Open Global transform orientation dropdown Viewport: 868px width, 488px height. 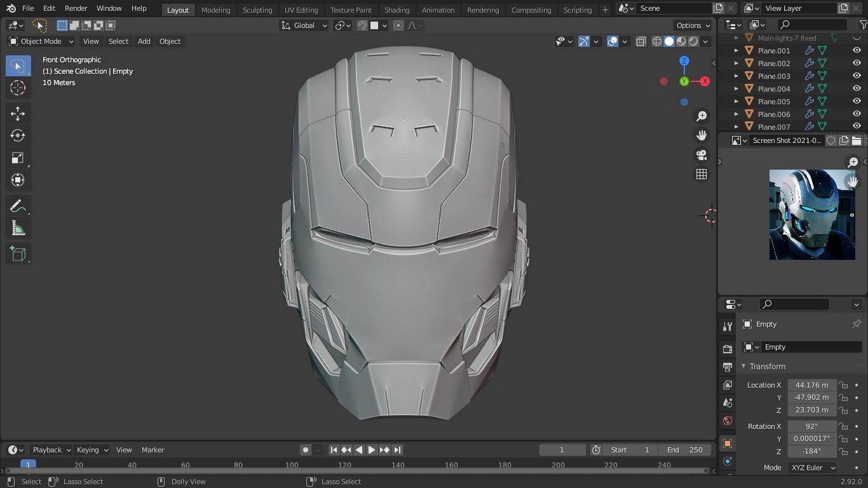click(304, 25)
